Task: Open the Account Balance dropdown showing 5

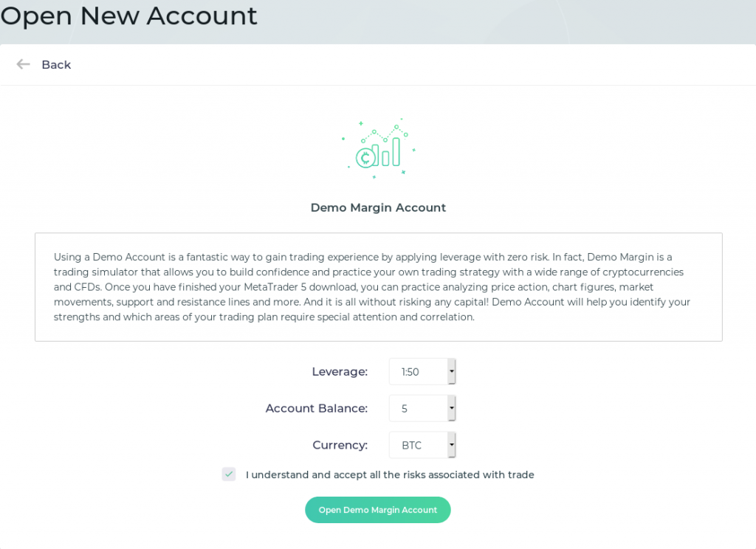Action: pos(422,408)
